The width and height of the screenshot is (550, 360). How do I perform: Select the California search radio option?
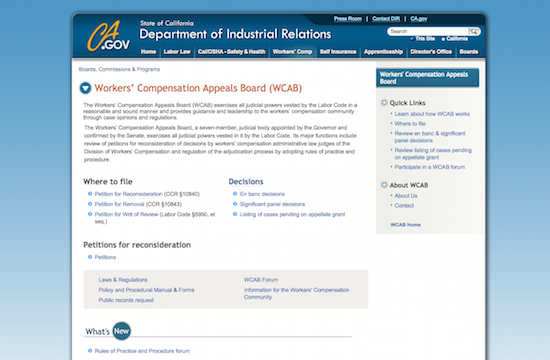point(443,39)
